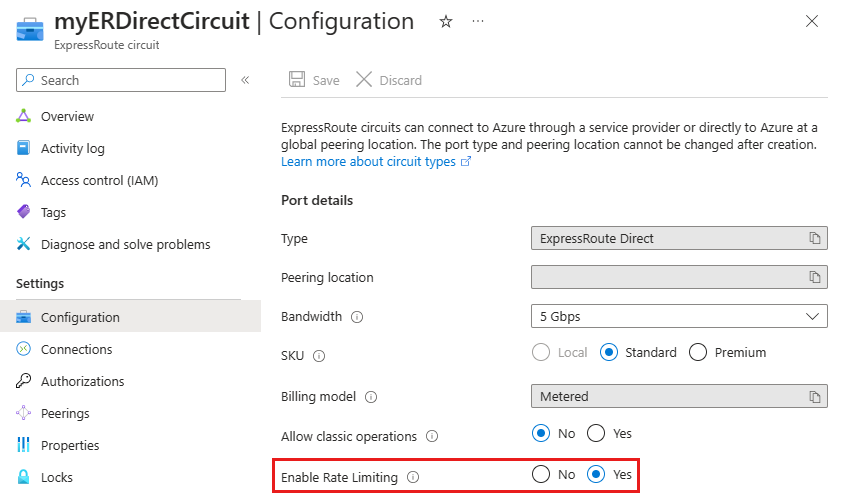Set Enable Rate Limiting to No
848x497 pixels.
[x=541, y=475]
